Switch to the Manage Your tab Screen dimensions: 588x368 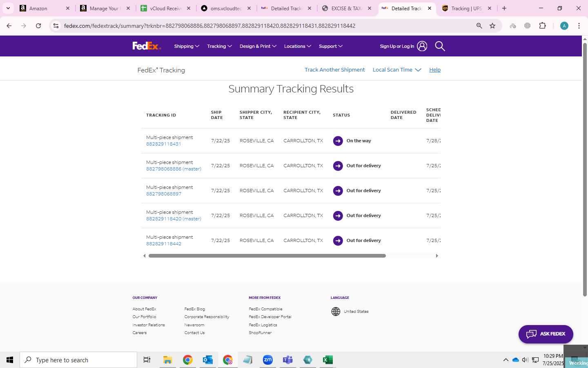pyautogui.click(x=105, y=8)
